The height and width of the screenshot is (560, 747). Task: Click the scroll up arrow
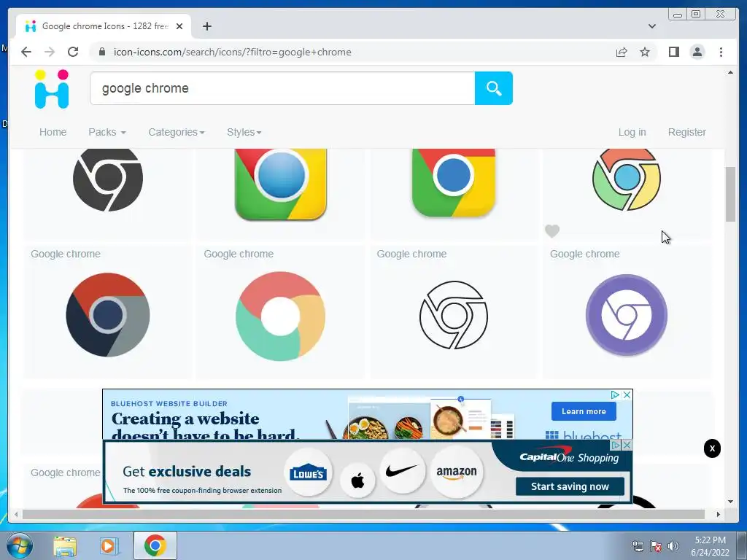pos(730,73)
